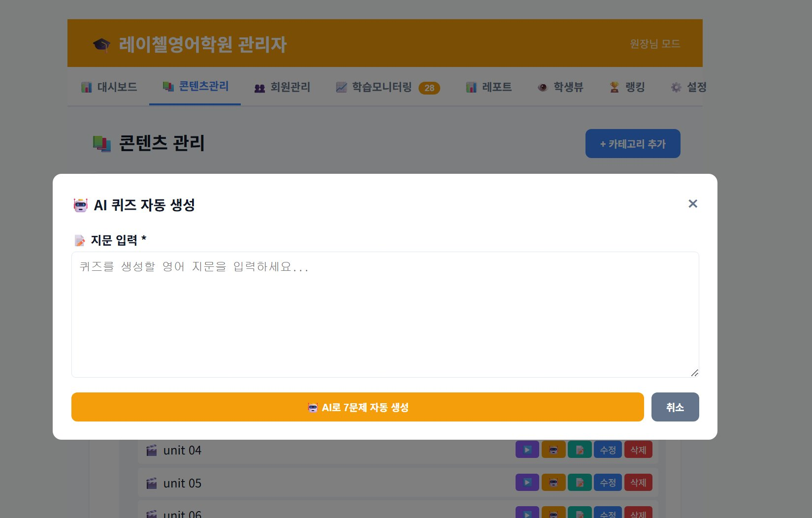The width and height of the screenshot is (812, 518).
Task: Click the textarea resize handle corner
Action: pyautogui.click(x=695, y=373)
